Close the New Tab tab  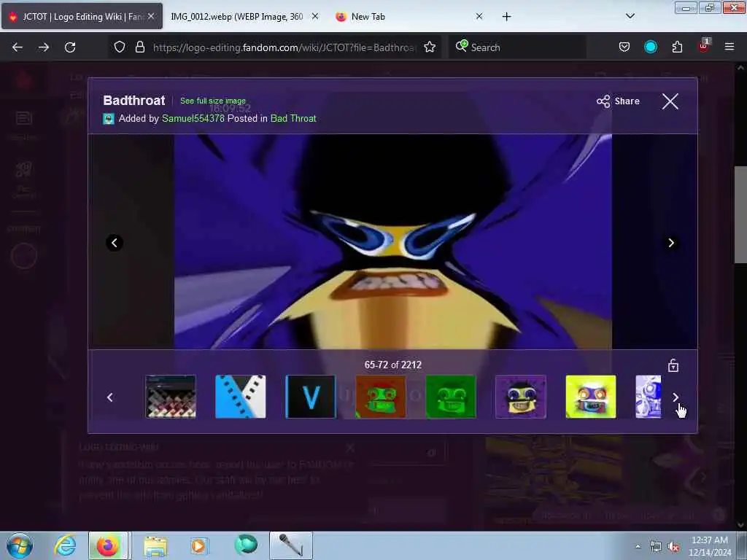tap(479, 16)
